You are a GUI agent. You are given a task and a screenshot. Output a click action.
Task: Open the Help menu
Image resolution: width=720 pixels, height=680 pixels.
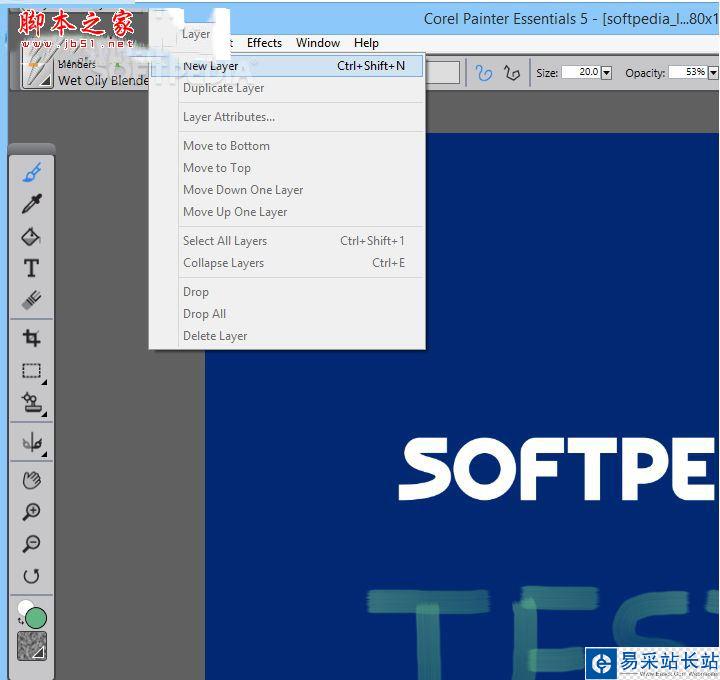click(x=366, y=43)
